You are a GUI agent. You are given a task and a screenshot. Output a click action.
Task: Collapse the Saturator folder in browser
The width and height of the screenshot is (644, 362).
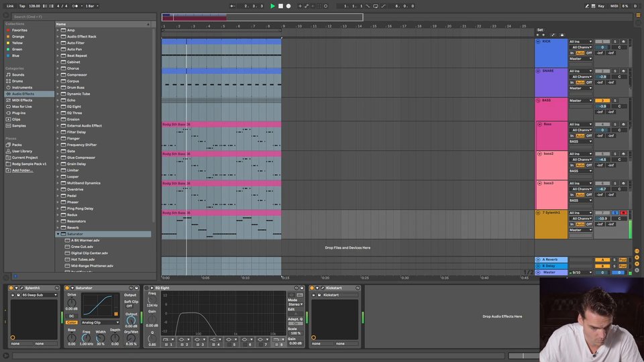[58, 234]
